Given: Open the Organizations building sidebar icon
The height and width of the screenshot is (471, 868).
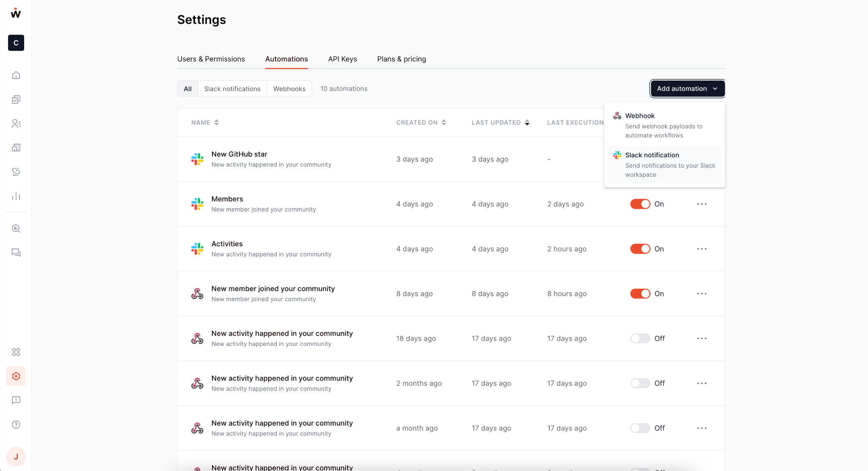Looking at the screenshot, I should [16, 148].
